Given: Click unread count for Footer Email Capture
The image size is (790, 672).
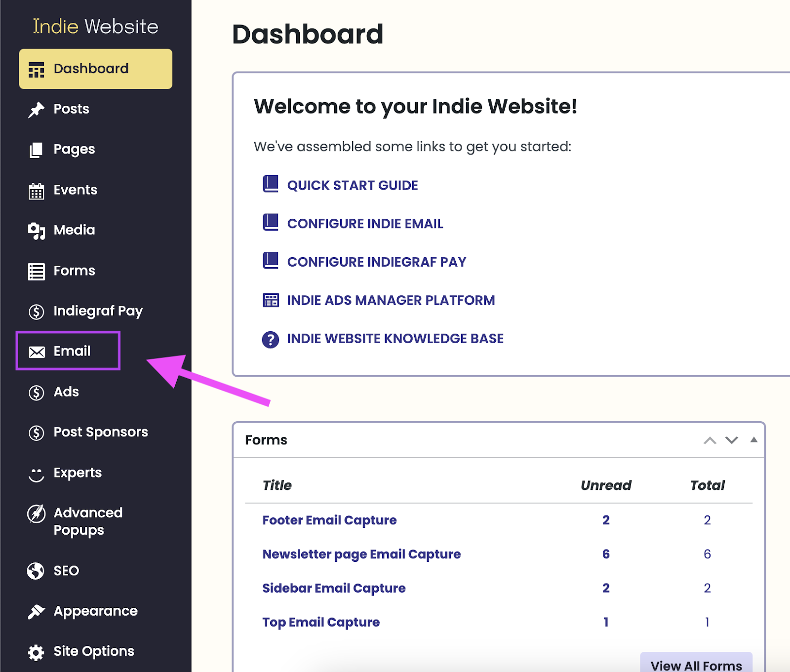Looking at the screenshot, I should tap(606, 520).
